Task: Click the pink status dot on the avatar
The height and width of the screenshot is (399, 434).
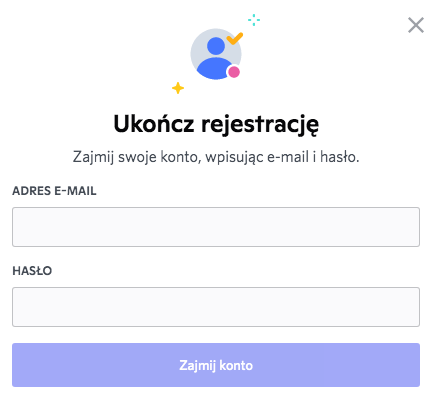Action: (234, 72)
